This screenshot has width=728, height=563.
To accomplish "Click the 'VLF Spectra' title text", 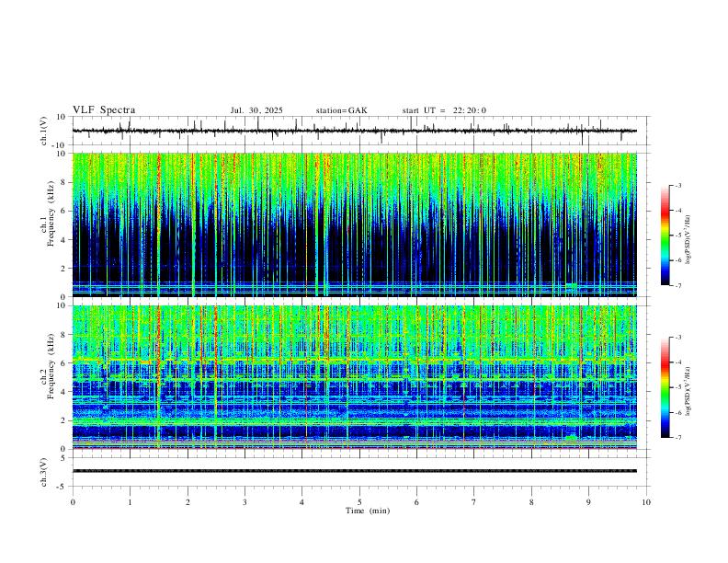I will (x=104, y=110).
